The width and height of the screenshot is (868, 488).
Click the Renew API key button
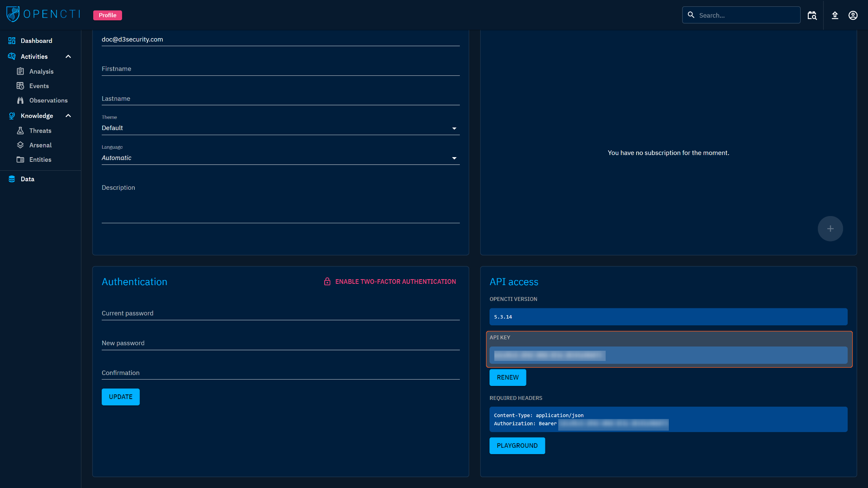click(507, 377)
